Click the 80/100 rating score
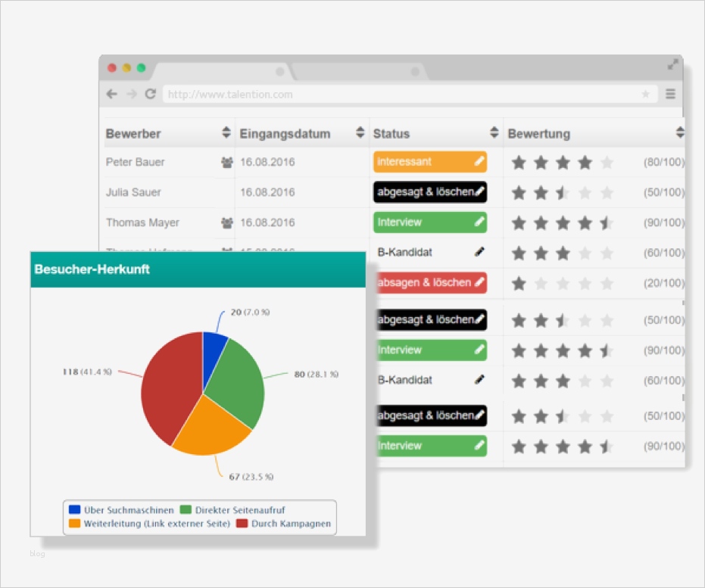 click(663, 162)
